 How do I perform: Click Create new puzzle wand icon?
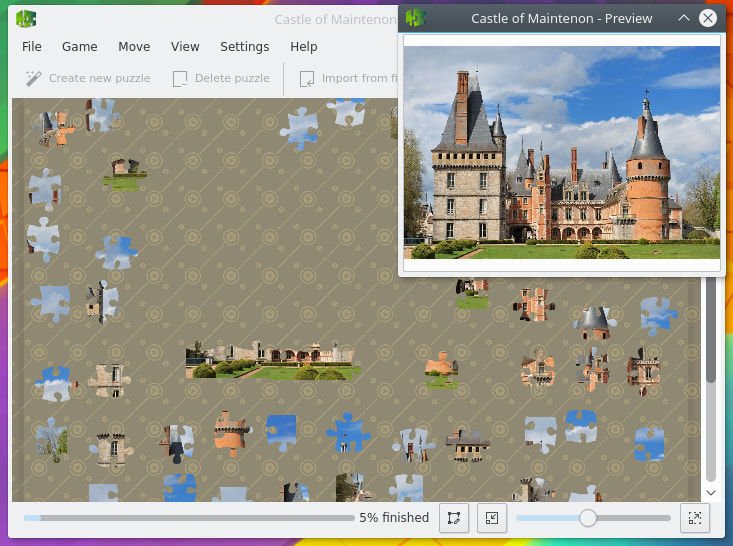pyautogui.click(x=34, y=79)
